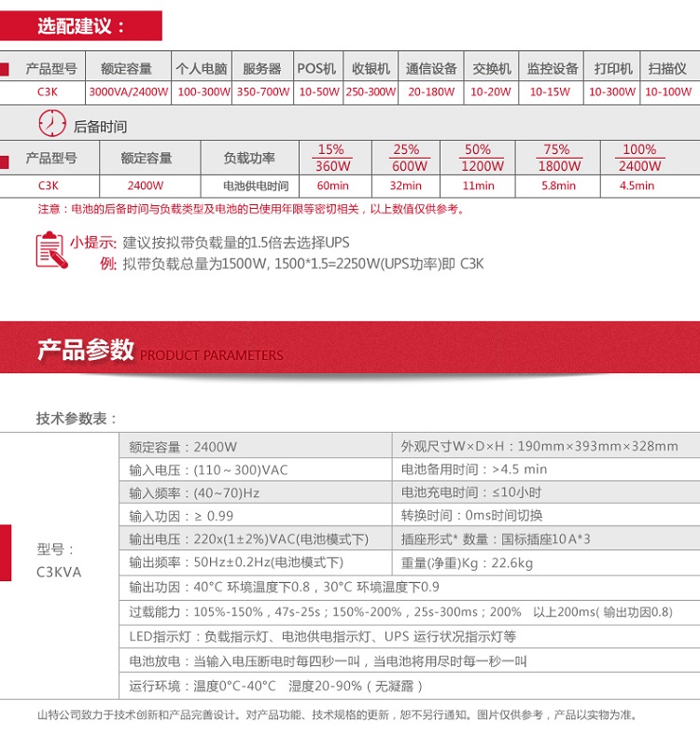Click the 小提示 tip about 1.5倍
Viewport: 700px width, 737px height.
[x=210, y=243]
